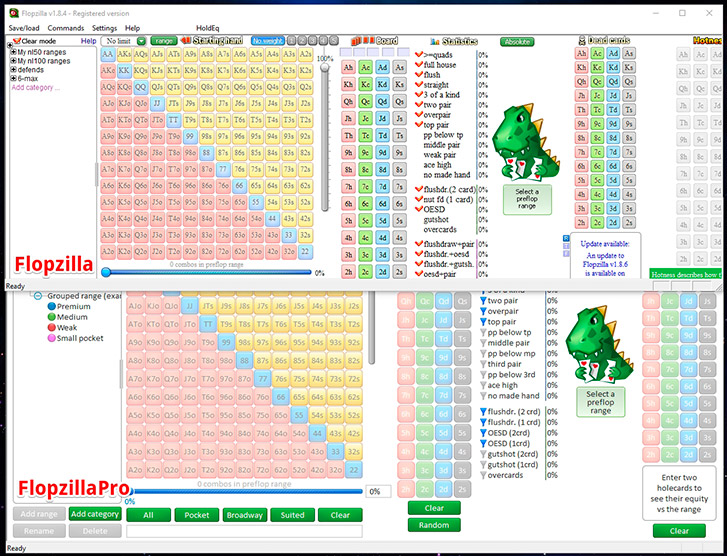Open the No limit dropdown arrow
This screenshot has height=556, width=727.
141,41
